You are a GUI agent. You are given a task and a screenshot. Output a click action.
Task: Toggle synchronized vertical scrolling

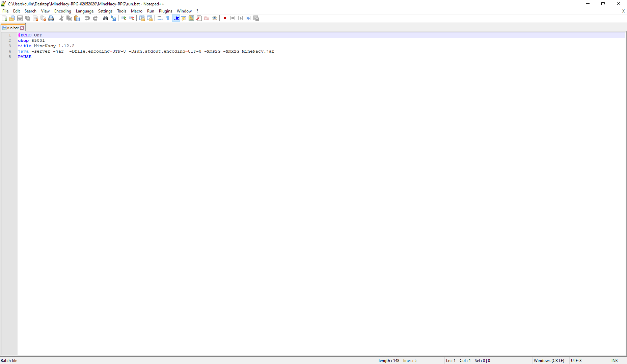click(142, 18)
